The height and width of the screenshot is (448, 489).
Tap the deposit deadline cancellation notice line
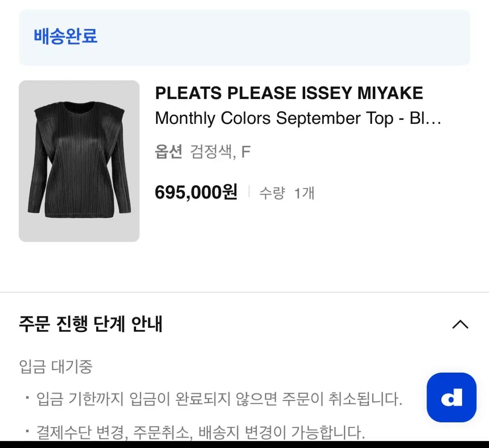pyautogui.click(x=219, y=399)
